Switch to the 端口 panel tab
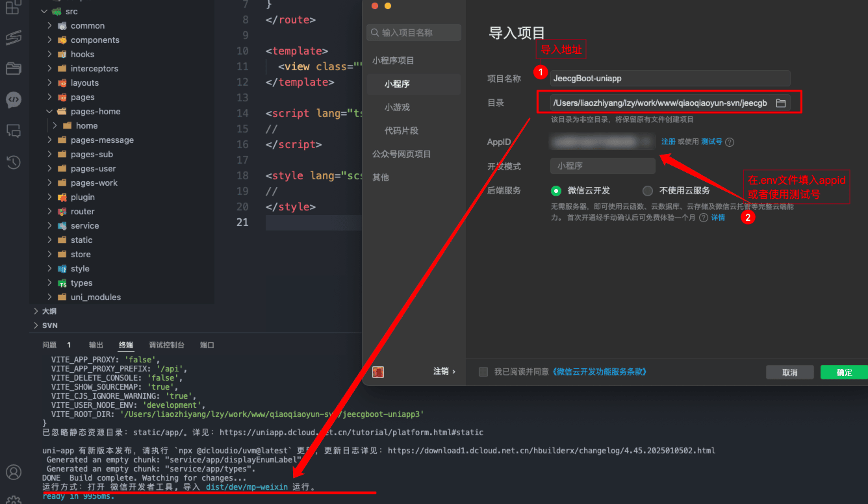Image resolution: width=868 pixels, height=504 pixels. [207, 345]
